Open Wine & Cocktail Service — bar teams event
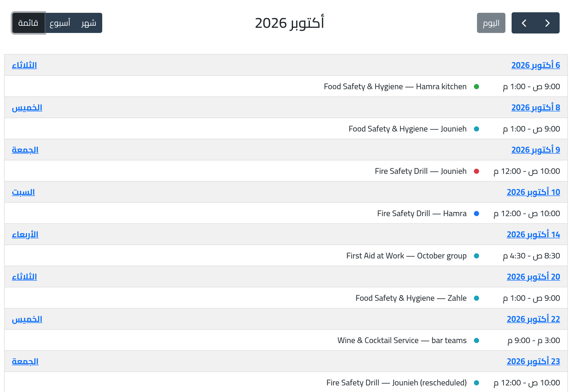The image size is (572, 392). pos(402,340)
